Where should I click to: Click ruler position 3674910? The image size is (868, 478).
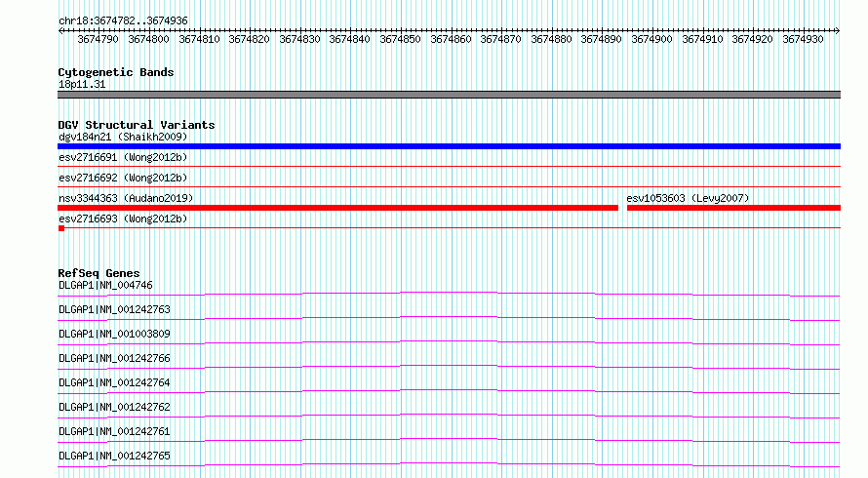(702, 39)
